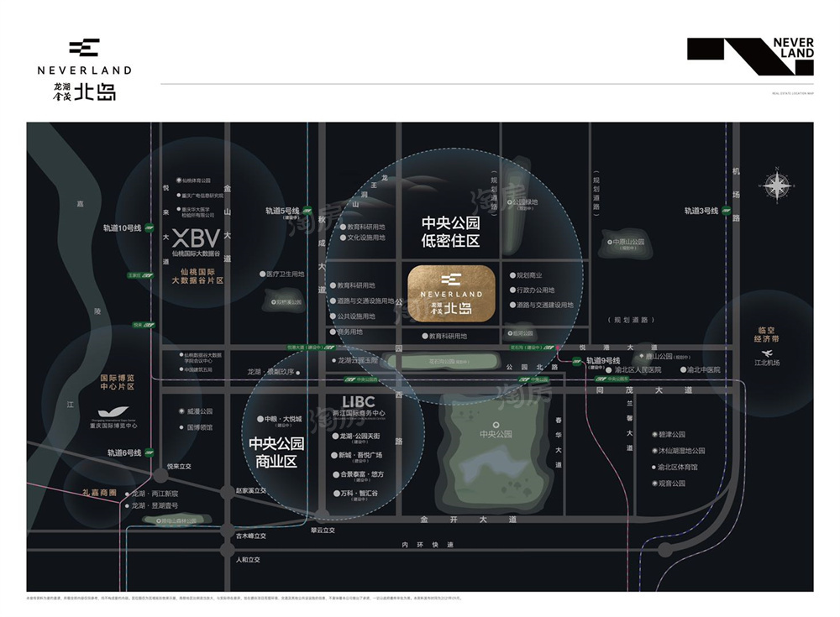Click the 中粮·大悦城 location dot

[260, 418]
